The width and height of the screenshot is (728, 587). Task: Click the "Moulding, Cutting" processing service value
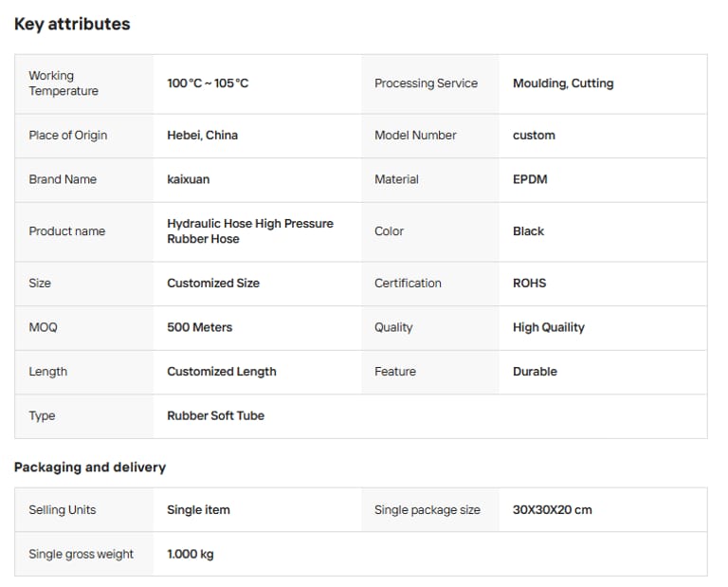563,83
